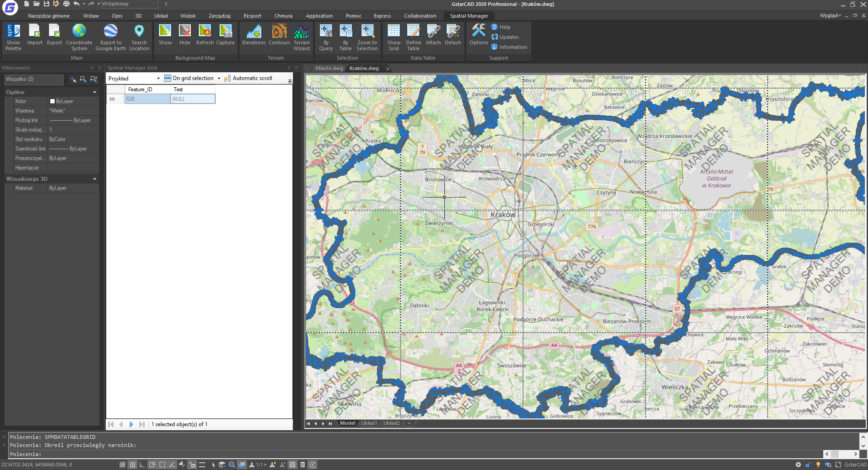Screen dimensions: 868x470
Task: Open the Wszystko (2) object dropdown
Action: pos(34,79)
